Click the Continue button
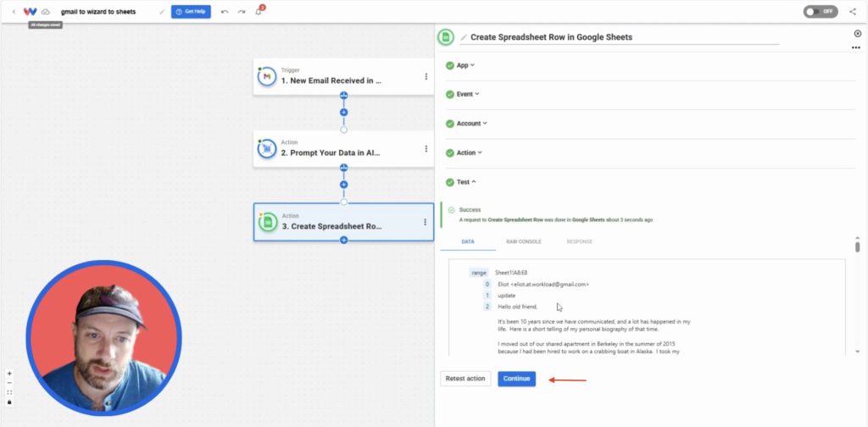Viewport: 868px width, 427px height. pyautogui.click(x=516, y=379)
